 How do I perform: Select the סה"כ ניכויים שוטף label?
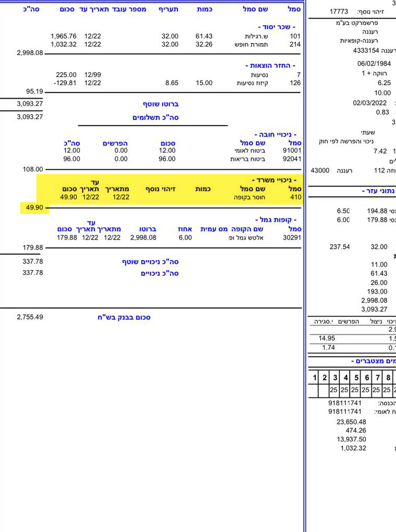click(151, 262)
